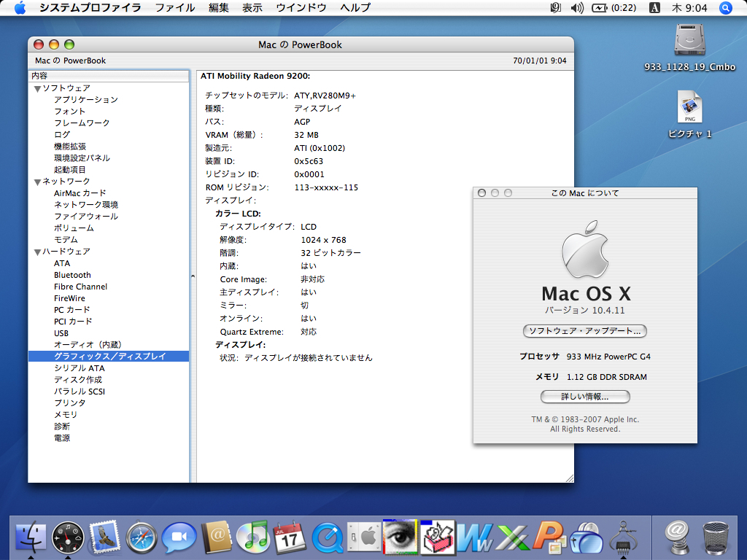747x560 pixels.
Task: Select the ピクチャ 1 PNG file on desktop
Action: pos(689,108)
